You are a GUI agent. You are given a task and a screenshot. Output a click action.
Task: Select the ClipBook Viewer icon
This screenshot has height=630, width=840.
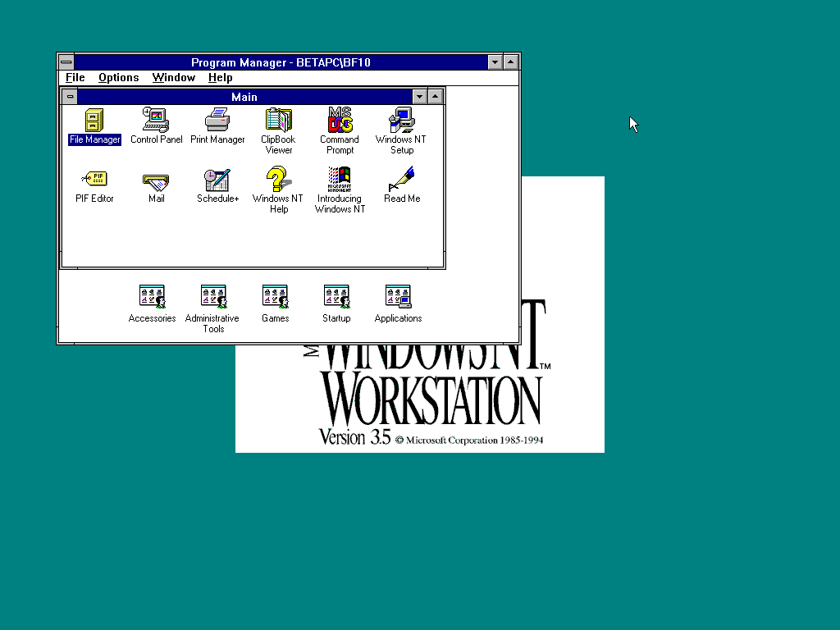click(x=279, y=121)
